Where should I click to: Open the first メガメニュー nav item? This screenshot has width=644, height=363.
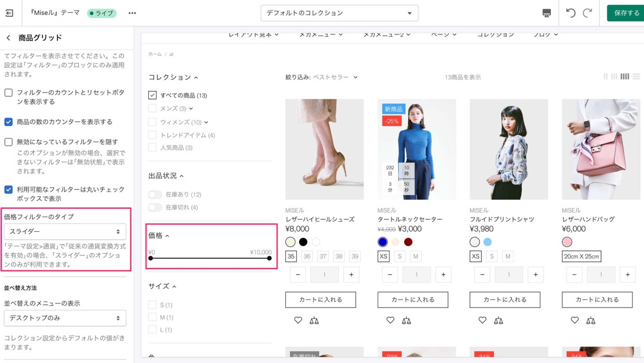[321, 34]
